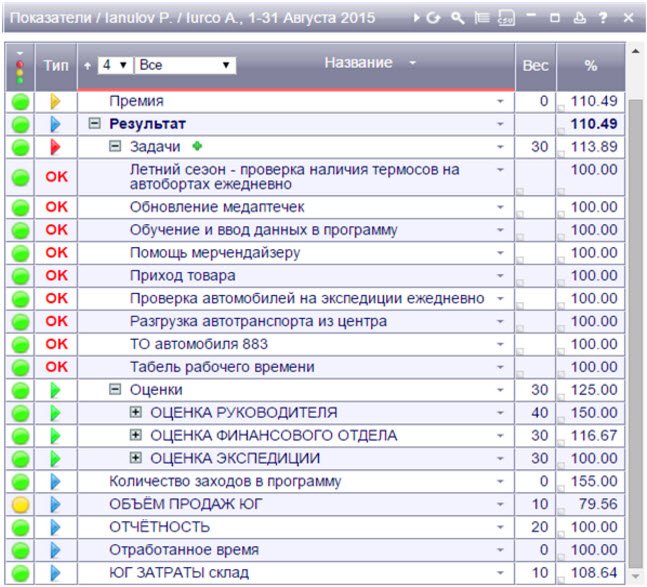Open the row menu arrow for Премия
The height and width of the screenshot is (587, 647).
click(x=500, y=101)
